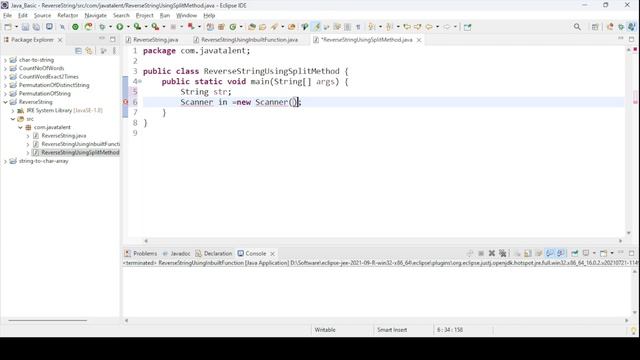The width and height of the screenshot is (640, 360).
Task: Expand the string-to-char-array project
Action: [5, 161]
